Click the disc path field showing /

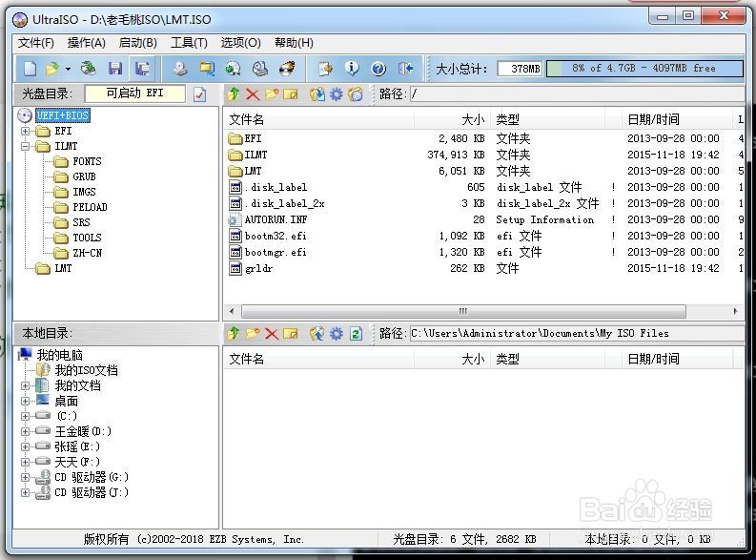tap(577, 94)
